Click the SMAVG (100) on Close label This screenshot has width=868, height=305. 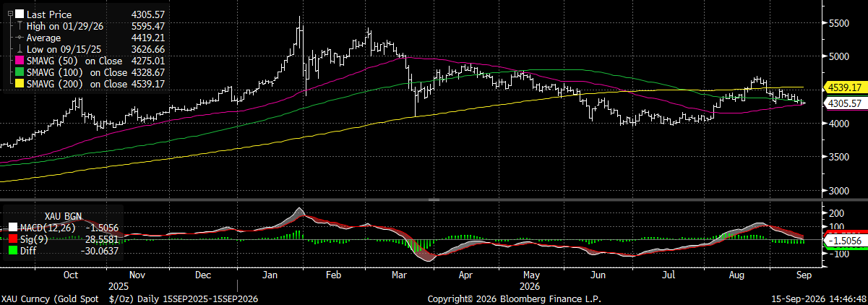[76, 72]
